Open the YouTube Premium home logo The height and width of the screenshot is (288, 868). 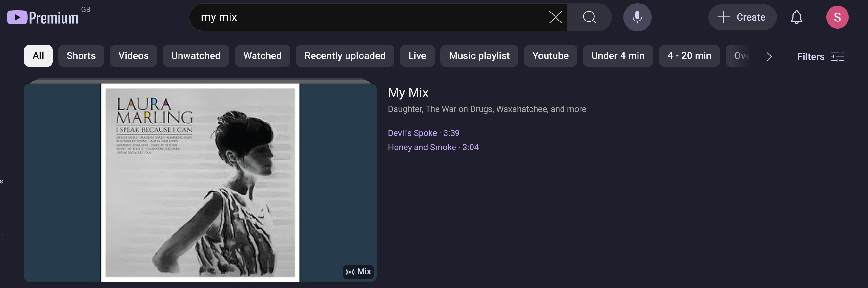[x=43, y=17]
